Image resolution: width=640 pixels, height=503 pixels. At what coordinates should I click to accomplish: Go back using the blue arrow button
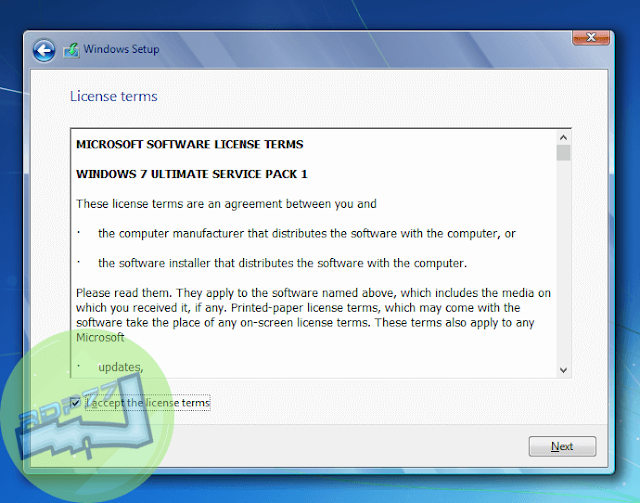tap(44, 51)
